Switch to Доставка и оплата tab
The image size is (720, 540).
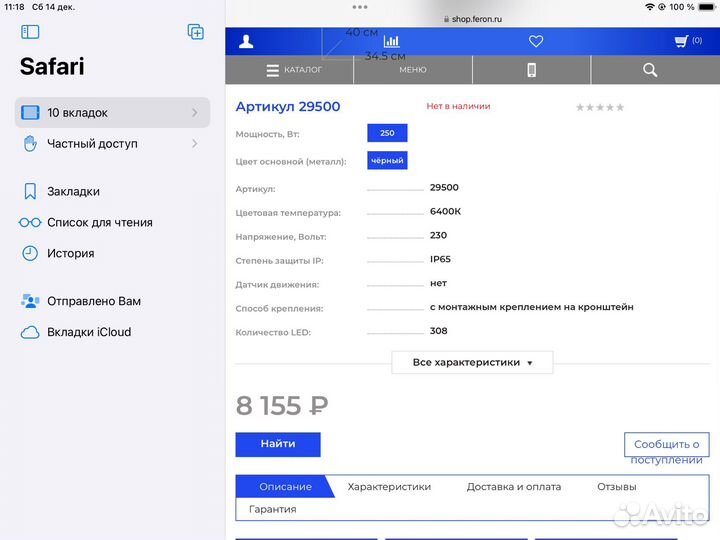513,487
